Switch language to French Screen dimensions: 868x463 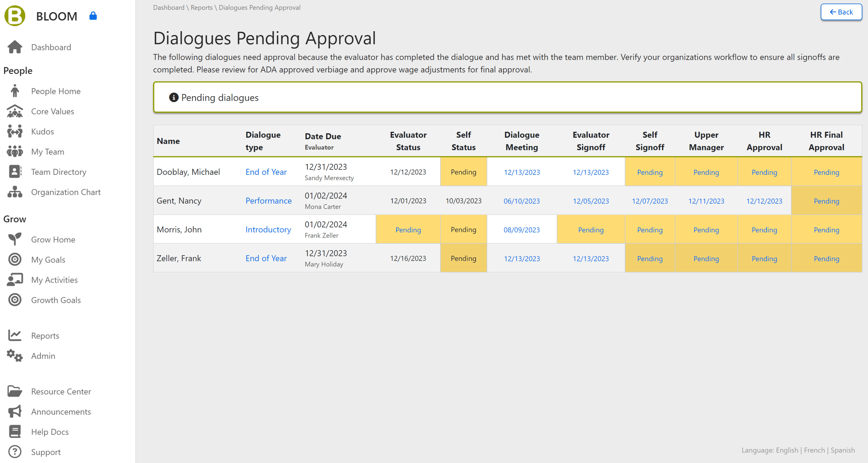point(815,450)
